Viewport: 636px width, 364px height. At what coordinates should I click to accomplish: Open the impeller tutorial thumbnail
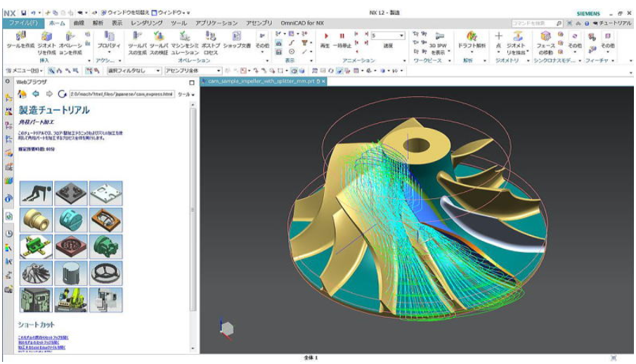tap(36, 273)
